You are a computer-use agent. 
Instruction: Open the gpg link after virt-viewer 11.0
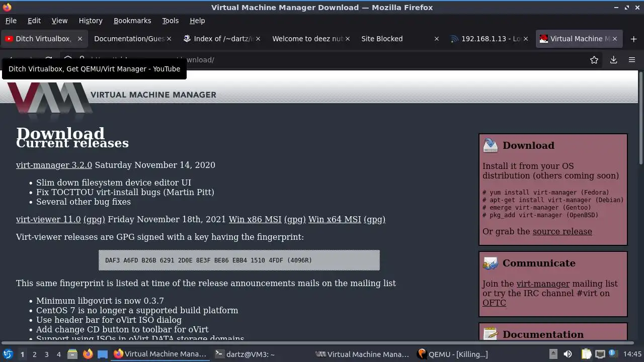(x=94, y=219)
